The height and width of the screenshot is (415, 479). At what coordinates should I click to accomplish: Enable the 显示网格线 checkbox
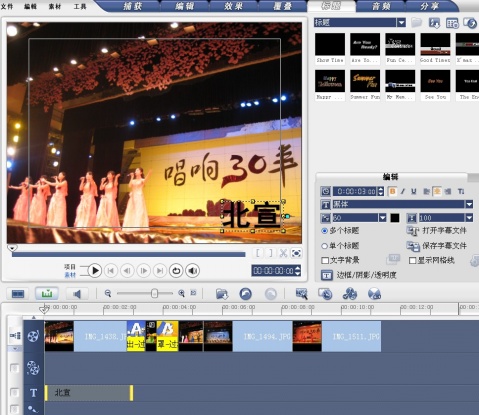[x=412, y=260]
